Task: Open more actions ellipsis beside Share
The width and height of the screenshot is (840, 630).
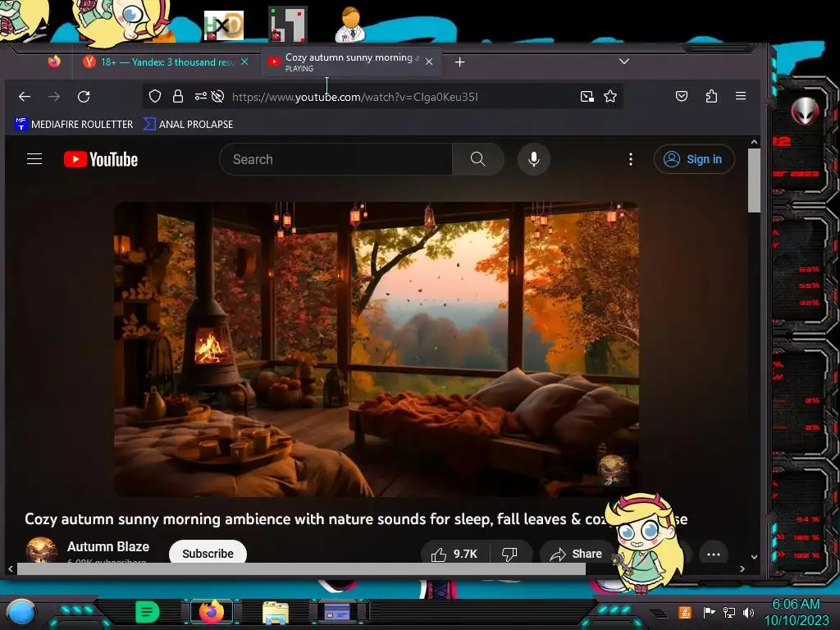Action: (713, 554)
